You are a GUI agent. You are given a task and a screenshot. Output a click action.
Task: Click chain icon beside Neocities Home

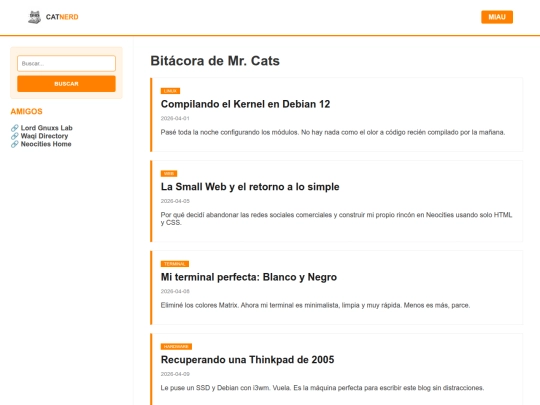click(x=14, y=144)
